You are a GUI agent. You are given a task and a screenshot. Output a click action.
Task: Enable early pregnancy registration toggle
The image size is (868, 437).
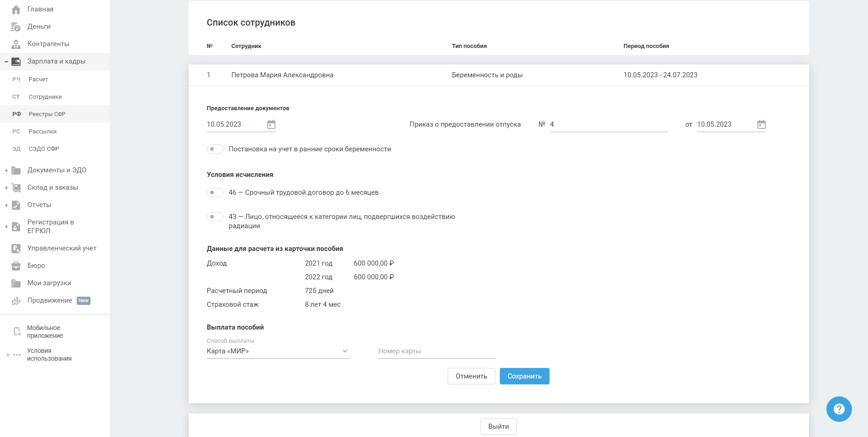(215, 149)
